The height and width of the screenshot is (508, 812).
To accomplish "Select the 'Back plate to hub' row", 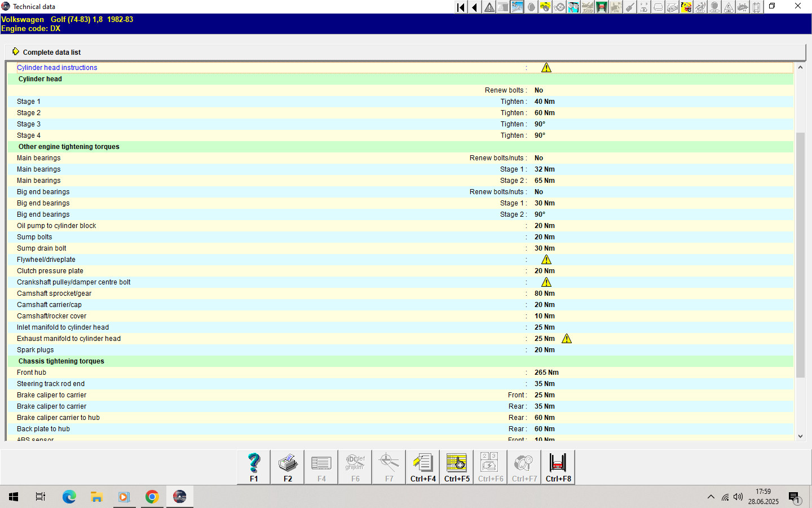I will (400, 429).
